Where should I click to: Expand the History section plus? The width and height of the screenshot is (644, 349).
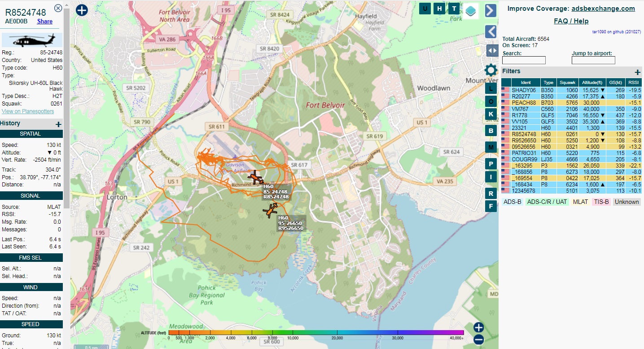pyautogui.click(x=58, y=124)
